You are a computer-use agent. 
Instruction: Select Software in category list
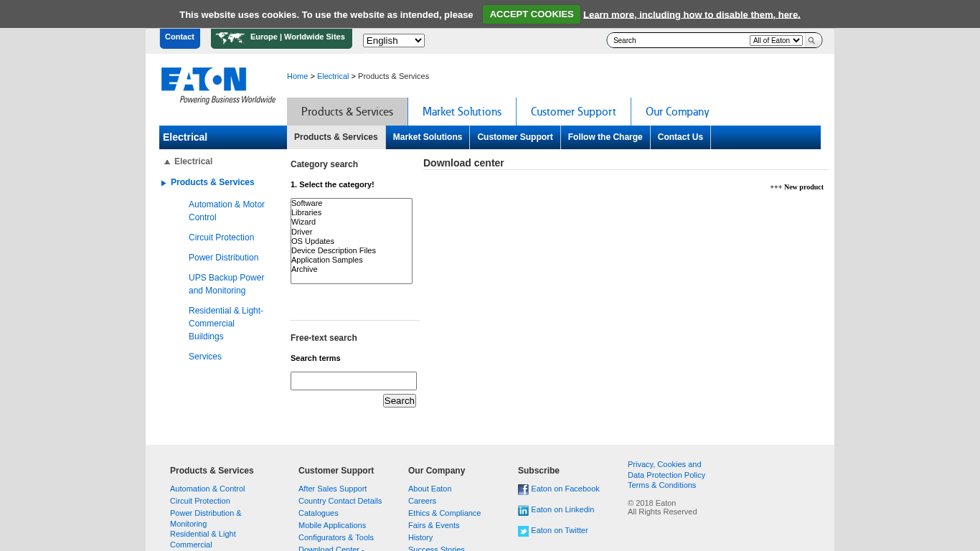click(351, 203)
